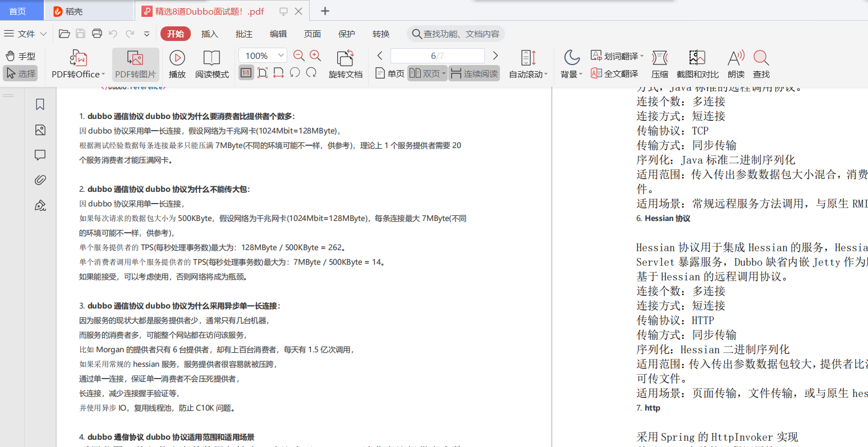Open the bookmark sidebar panel
Screen dimensions: 868x447
point(40,105)
